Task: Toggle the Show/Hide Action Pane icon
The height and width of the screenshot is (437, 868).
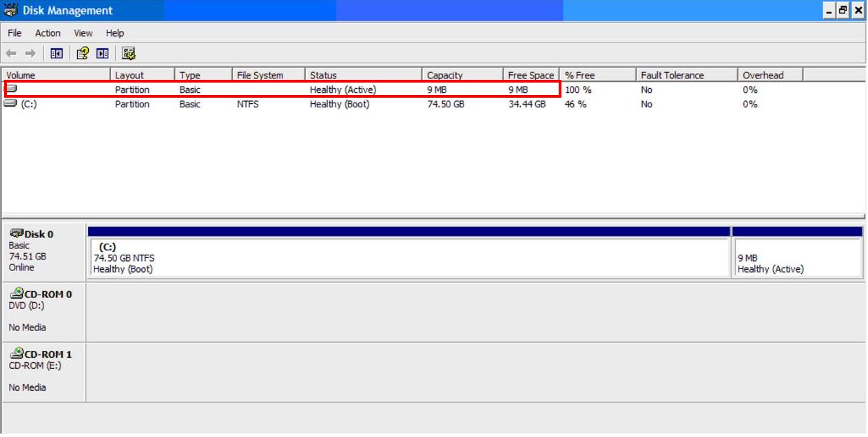Action: [103, 54]
